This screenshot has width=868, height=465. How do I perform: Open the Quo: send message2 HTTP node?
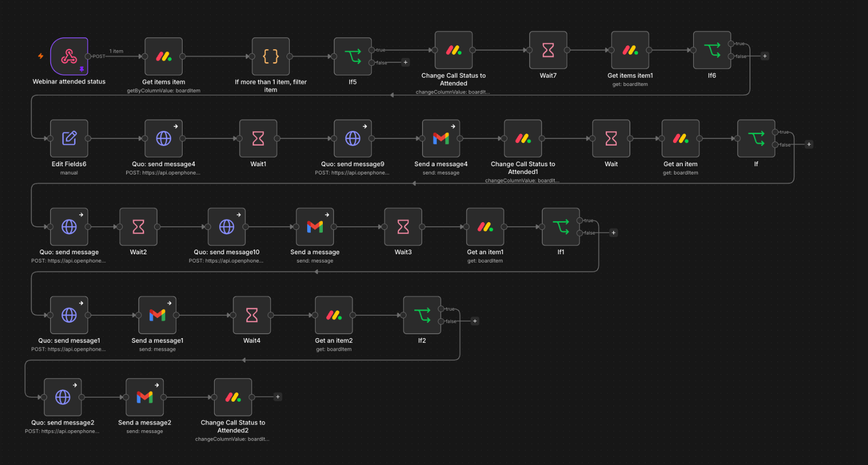[x=63, y=397]
